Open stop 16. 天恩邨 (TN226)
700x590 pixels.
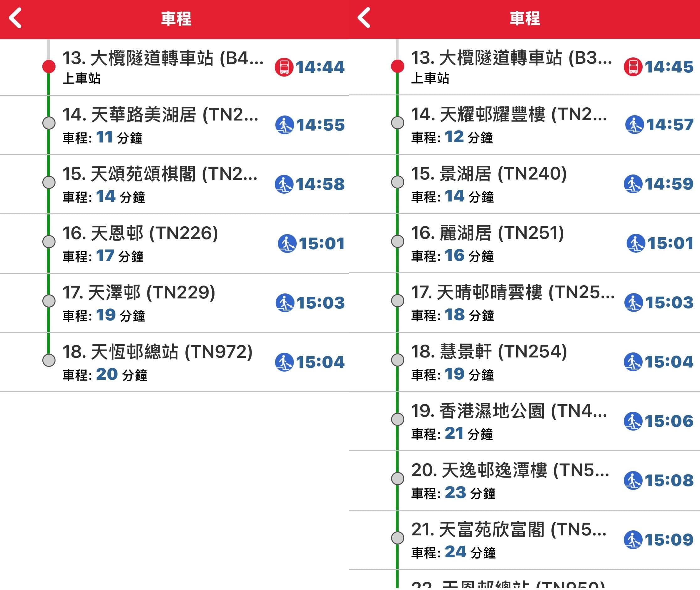coord(140,233)
